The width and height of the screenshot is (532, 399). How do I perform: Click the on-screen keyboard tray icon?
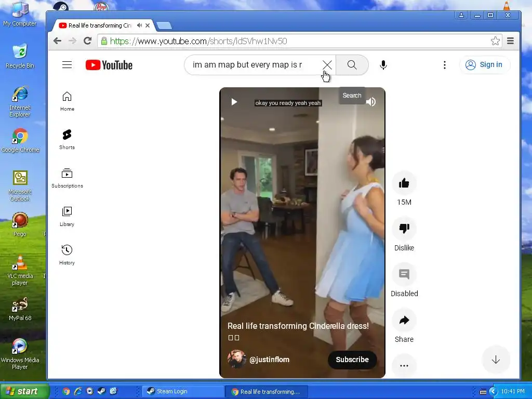tap(483, 392)
